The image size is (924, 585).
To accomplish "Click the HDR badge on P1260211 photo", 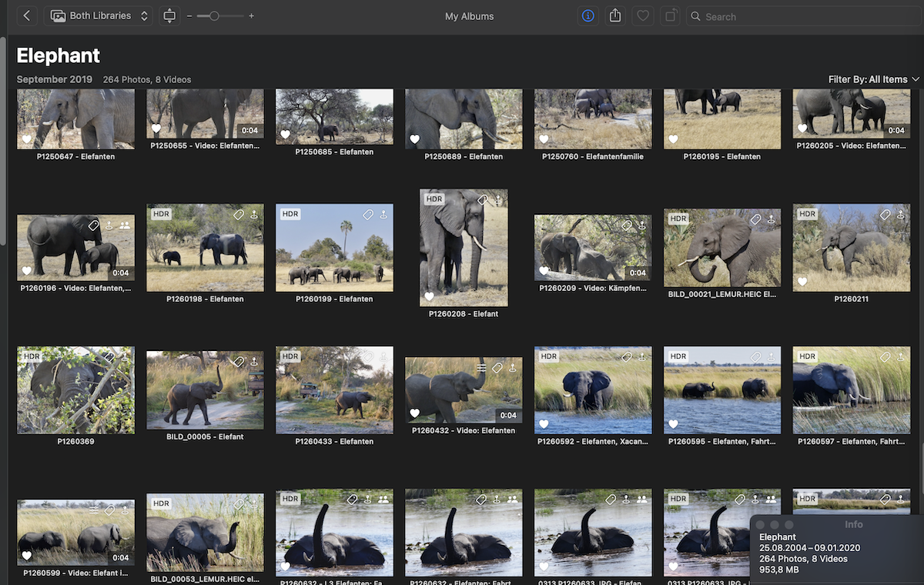I will 807,214.
